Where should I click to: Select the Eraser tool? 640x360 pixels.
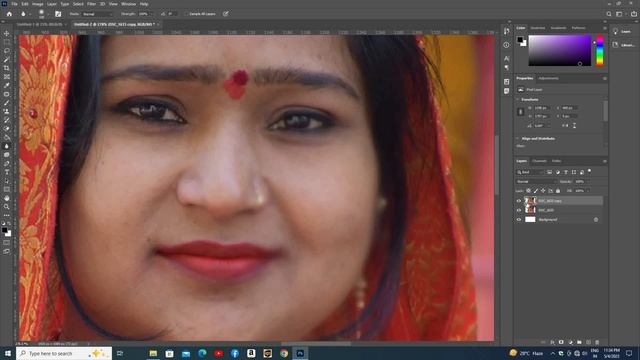[x=7, y=129]
